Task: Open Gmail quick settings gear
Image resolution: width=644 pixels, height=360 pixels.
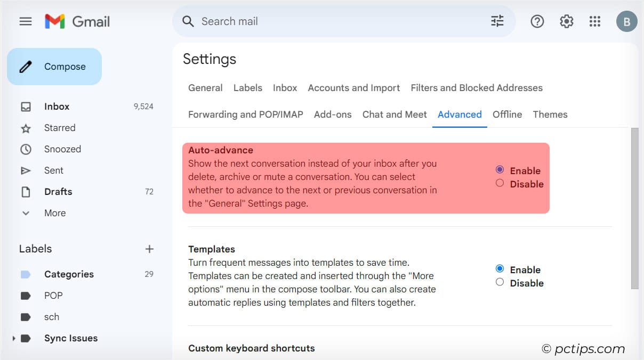Action: (566, 21)
